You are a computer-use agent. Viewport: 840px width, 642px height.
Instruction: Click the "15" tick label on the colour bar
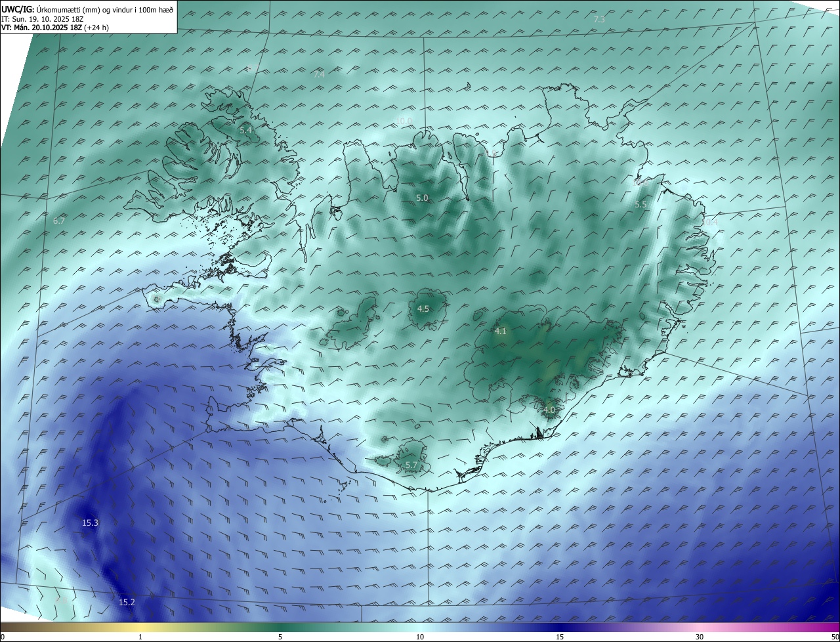[x=560, y=637]
